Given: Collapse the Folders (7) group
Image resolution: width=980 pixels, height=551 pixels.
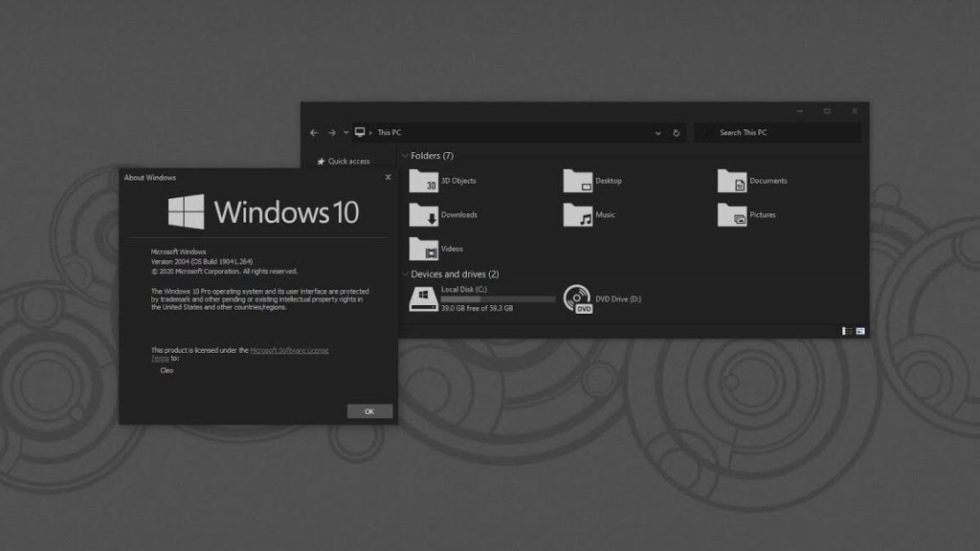Looking at the screenshot, I should [405, 156].
